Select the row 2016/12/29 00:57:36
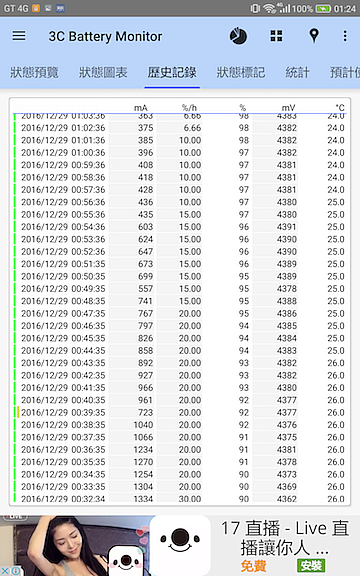The width and height of the screenshot is (360, 576). point(180,190)
